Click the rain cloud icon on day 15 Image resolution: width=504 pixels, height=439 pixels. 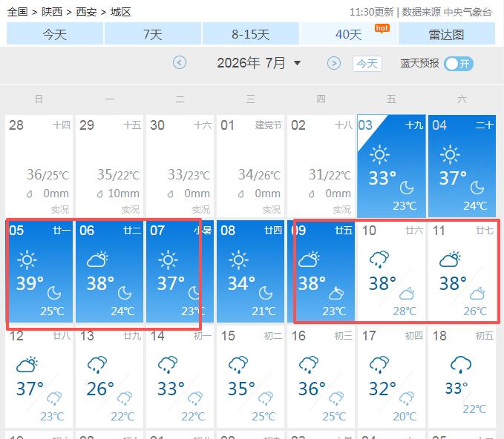click(x=238, y=365)
